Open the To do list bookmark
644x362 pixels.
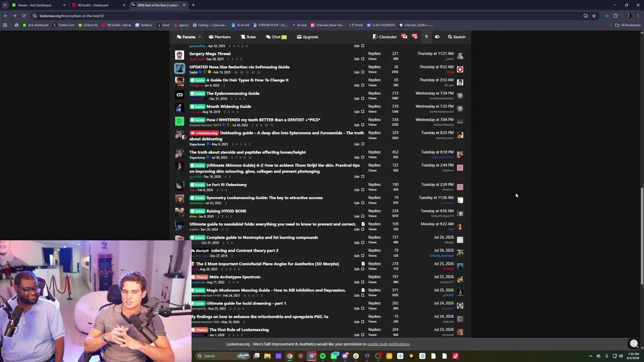click(x=240, y=25)
